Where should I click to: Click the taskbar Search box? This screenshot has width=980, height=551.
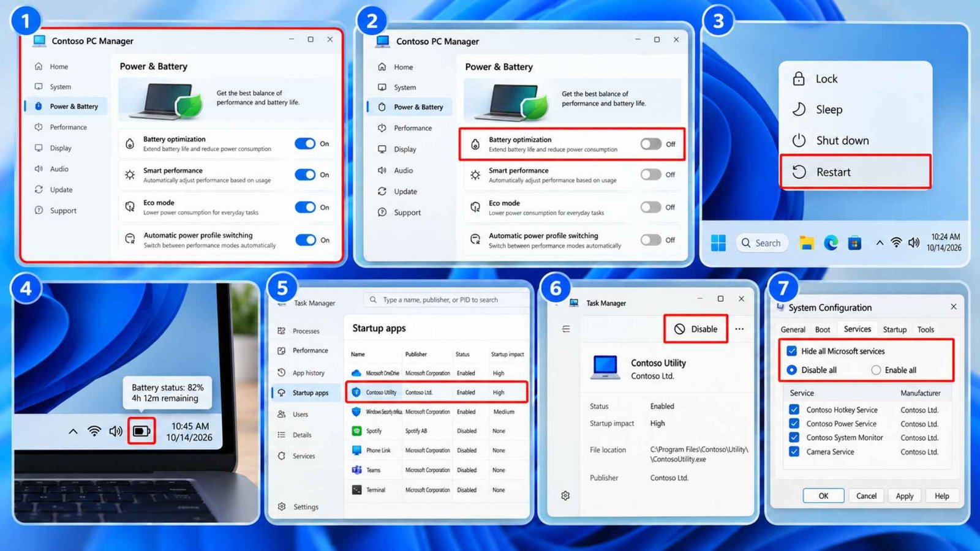tap(761, 243)
